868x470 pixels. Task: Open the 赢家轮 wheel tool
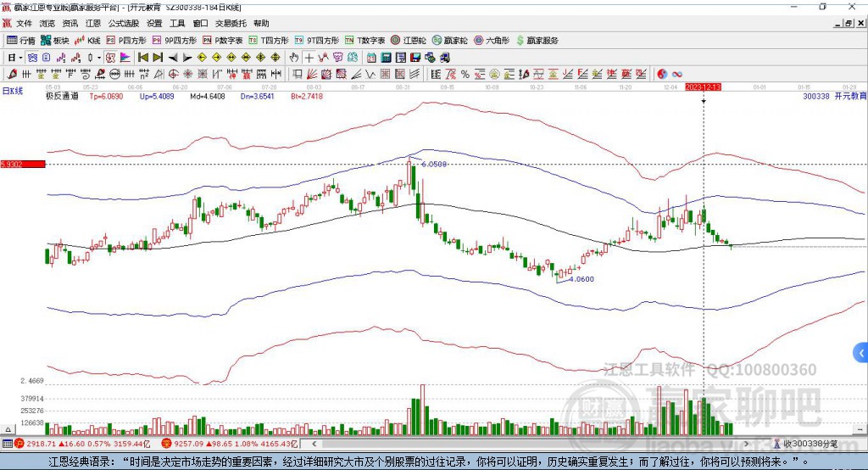(450, 41)
